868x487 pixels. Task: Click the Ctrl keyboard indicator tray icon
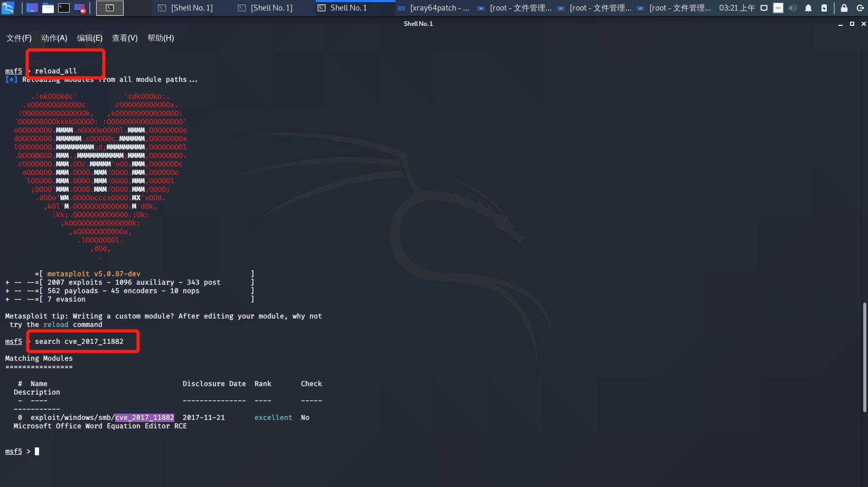(778, 8)
